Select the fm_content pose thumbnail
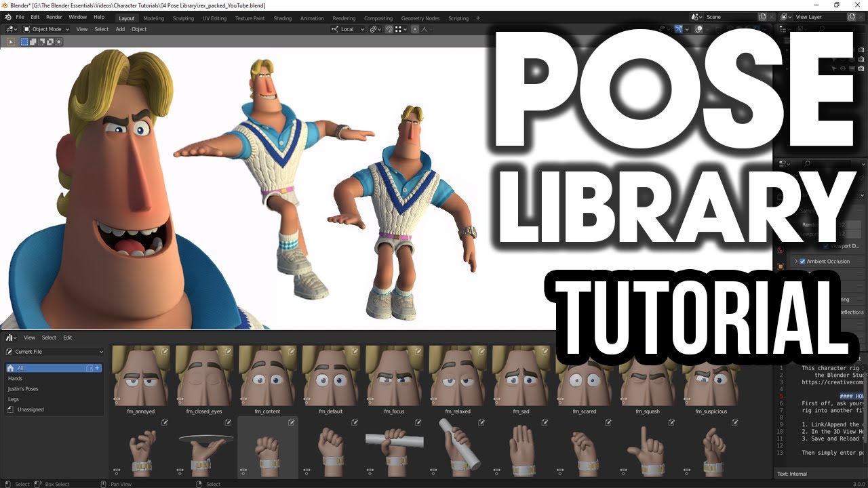 point(268,376)
